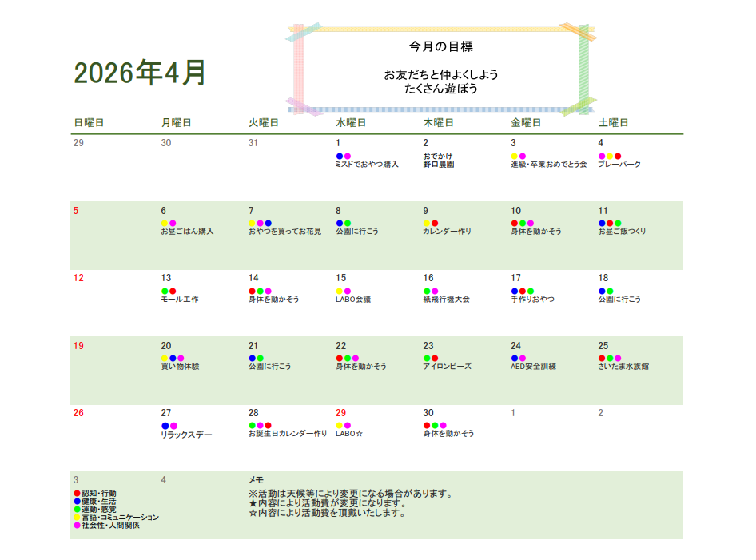Image resolution: width=756 pixels, height=560 pixels.
Task: Click 身体を動かそう on April 10
Action: coord(536,232)
